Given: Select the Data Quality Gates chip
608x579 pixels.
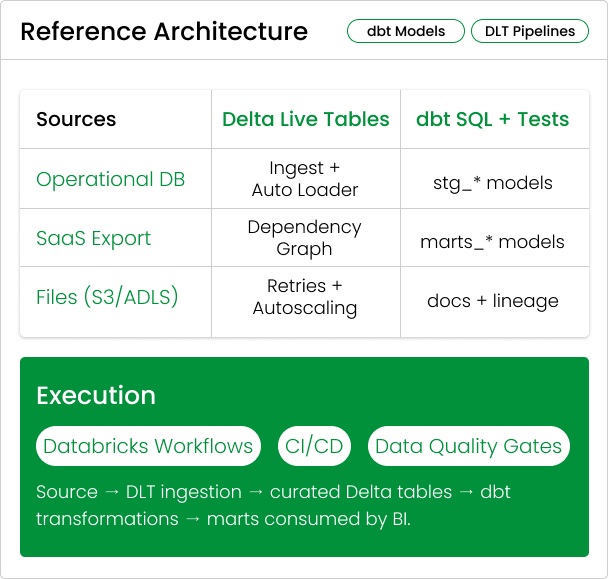Looking at the screenshot, I should (468, 446).
